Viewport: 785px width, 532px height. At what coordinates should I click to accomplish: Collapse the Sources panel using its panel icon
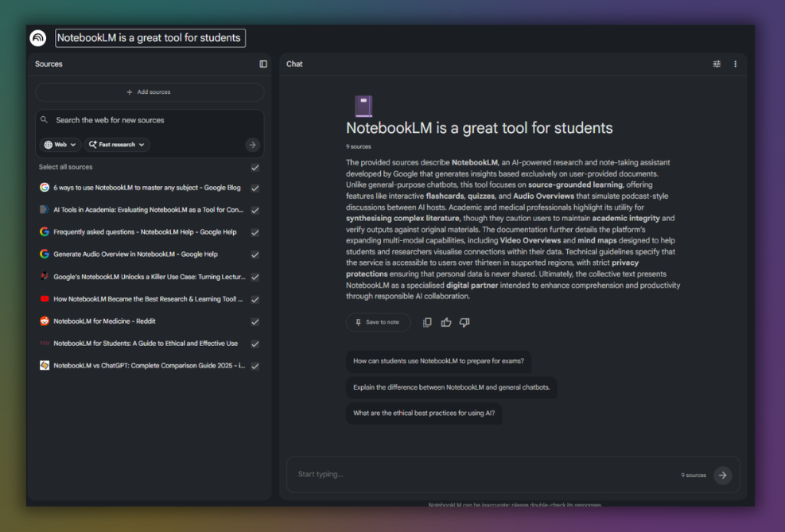262,64
